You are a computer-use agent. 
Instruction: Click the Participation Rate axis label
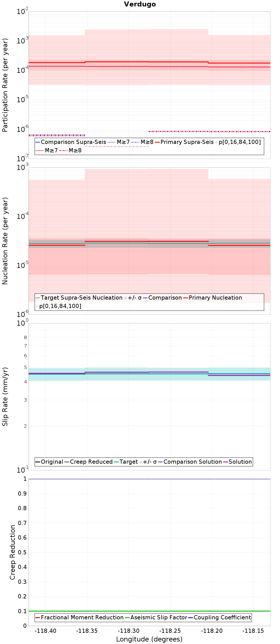click(5, 85)
